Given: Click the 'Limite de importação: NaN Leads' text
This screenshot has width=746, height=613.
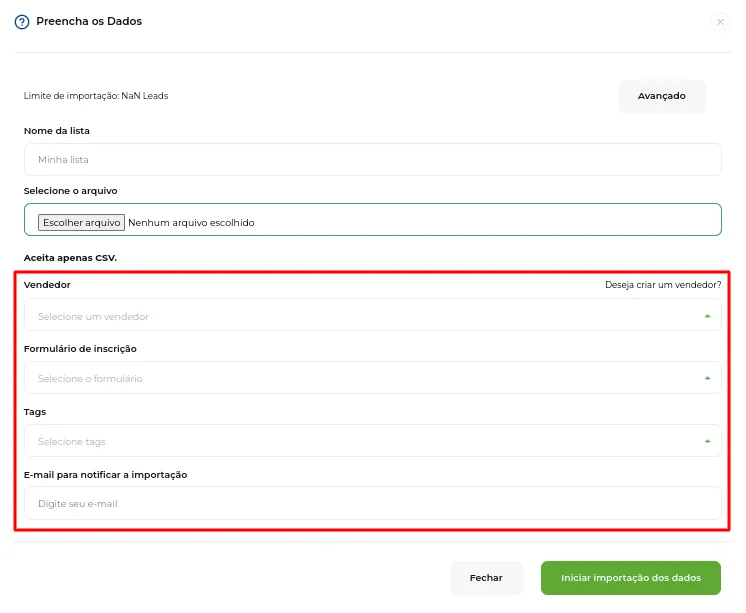Looking at the screenshot, I should pyautogui.click(x=96, y=96).
